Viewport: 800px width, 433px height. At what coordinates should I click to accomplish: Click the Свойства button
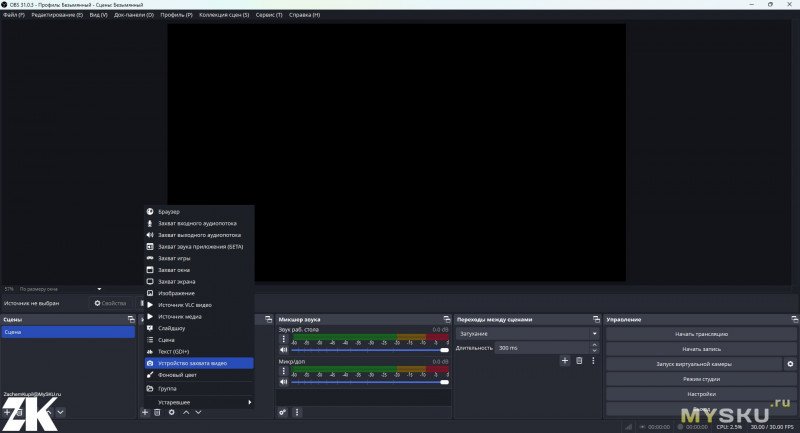click(110, 303)
